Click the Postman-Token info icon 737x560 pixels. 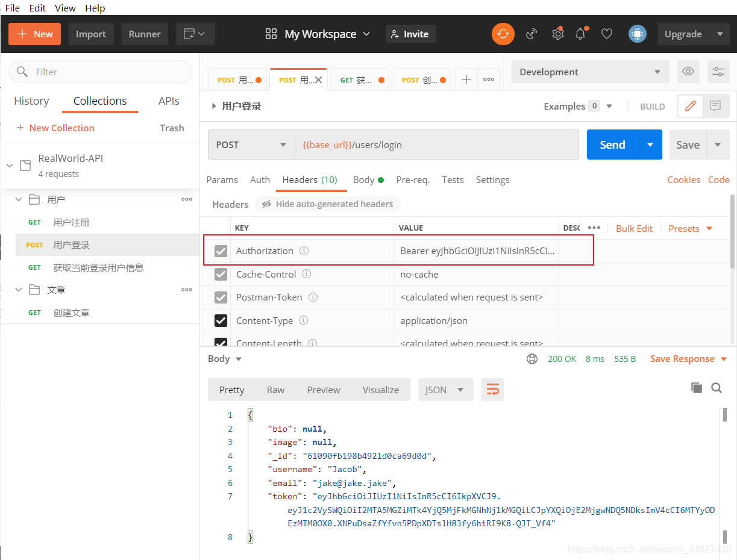click(x=313, y=297)
